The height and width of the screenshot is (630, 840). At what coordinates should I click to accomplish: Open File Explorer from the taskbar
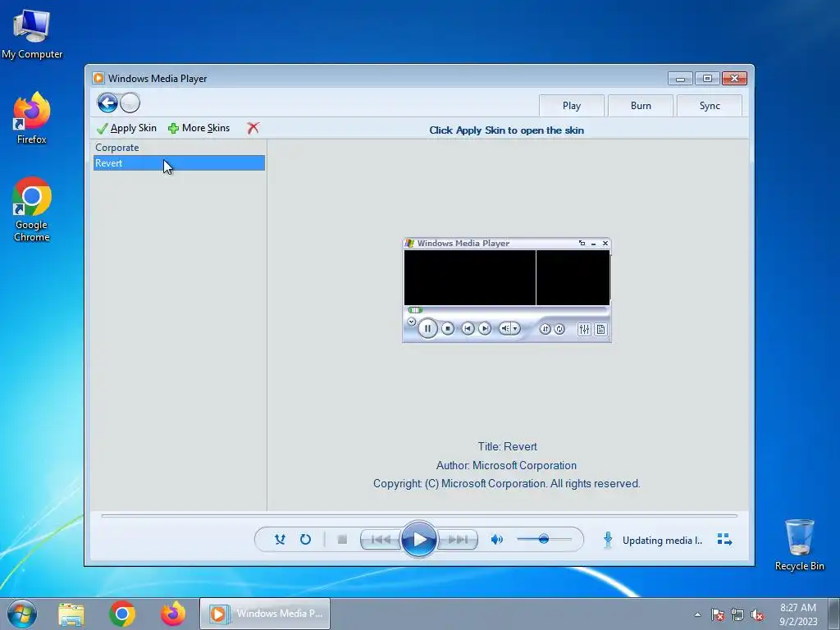71,614
